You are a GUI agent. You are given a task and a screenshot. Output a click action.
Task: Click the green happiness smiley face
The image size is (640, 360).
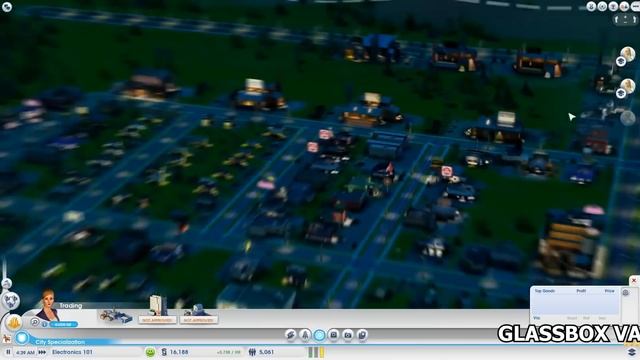150,352
